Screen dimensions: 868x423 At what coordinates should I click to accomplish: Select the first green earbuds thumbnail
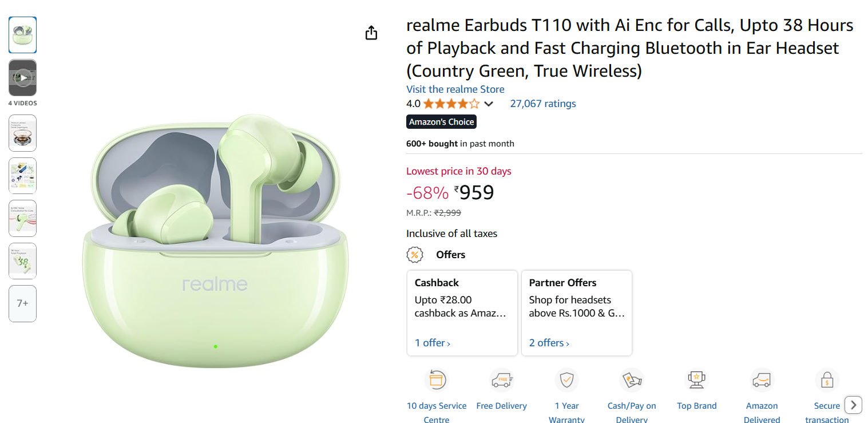(x=22, y=35)
